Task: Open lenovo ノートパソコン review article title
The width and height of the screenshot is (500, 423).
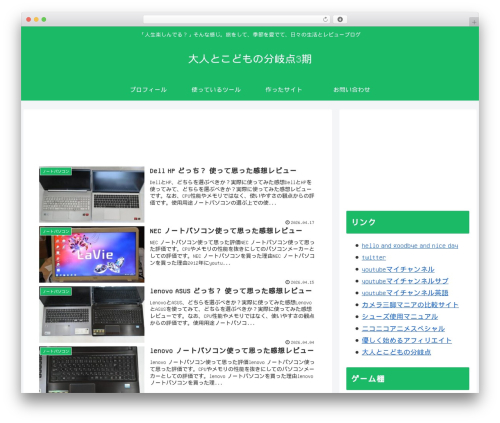Action: [x=232, y=350]
